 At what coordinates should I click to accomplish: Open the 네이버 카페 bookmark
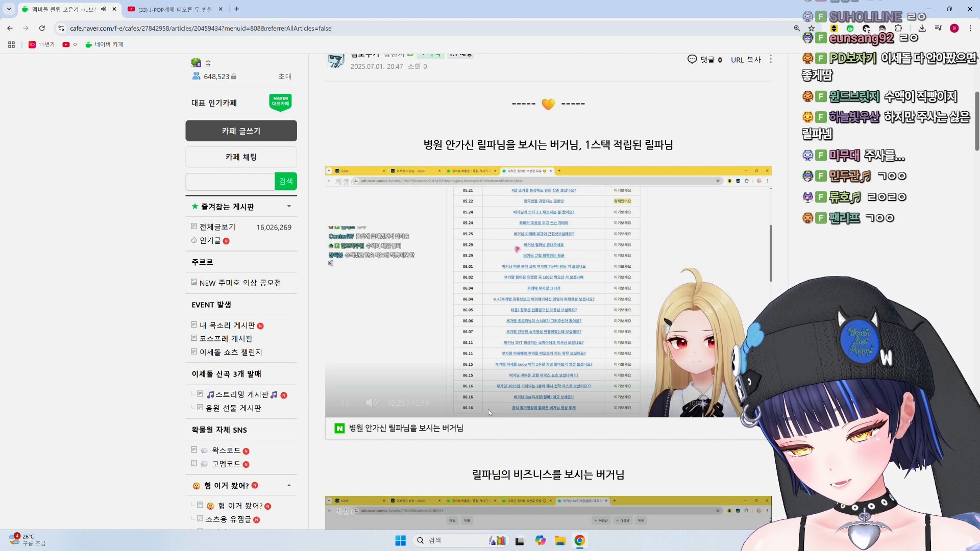[x=104, y=44]
